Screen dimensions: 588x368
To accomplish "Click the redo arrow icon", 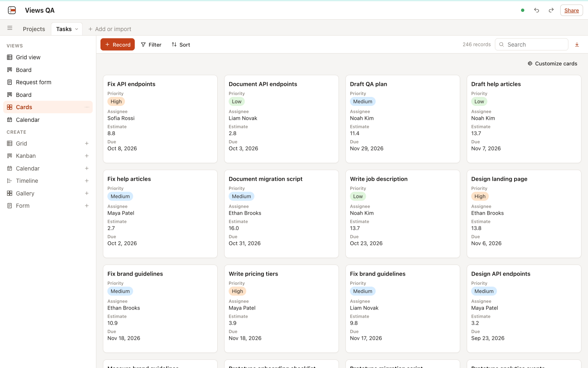I will 551,10.
